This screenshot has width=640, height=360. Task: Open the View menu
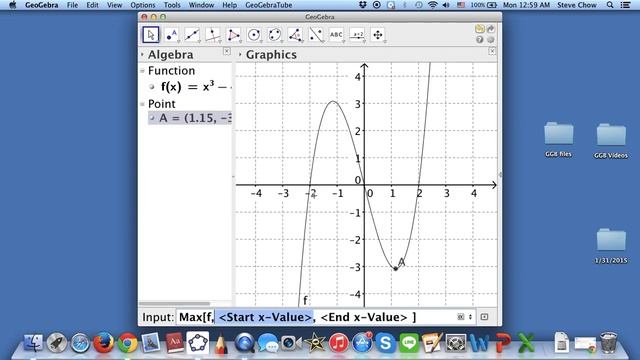point(114,5)
